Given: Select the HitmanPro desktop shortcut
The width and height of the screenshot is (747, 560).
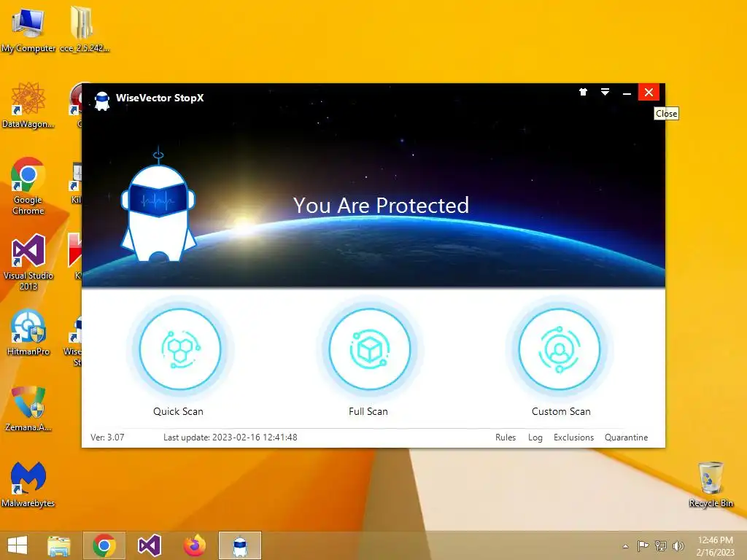Looking at the screenshot, I should pyautogui.click(x=28, y=332).
